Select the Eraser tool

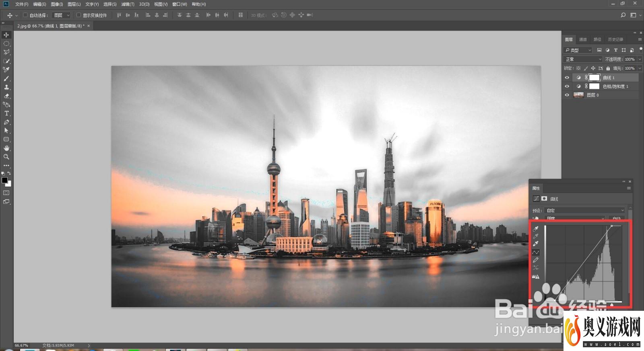coord(6,96)
